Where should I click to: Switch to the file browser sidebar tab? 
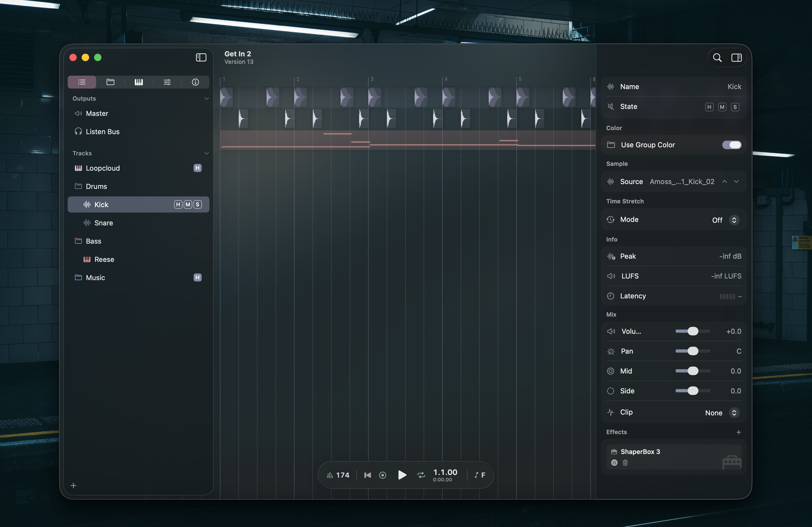(110, 82)
